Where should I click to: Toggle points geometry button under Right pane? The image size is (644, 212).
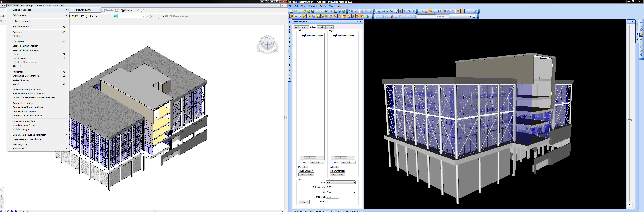click(338, 167)
